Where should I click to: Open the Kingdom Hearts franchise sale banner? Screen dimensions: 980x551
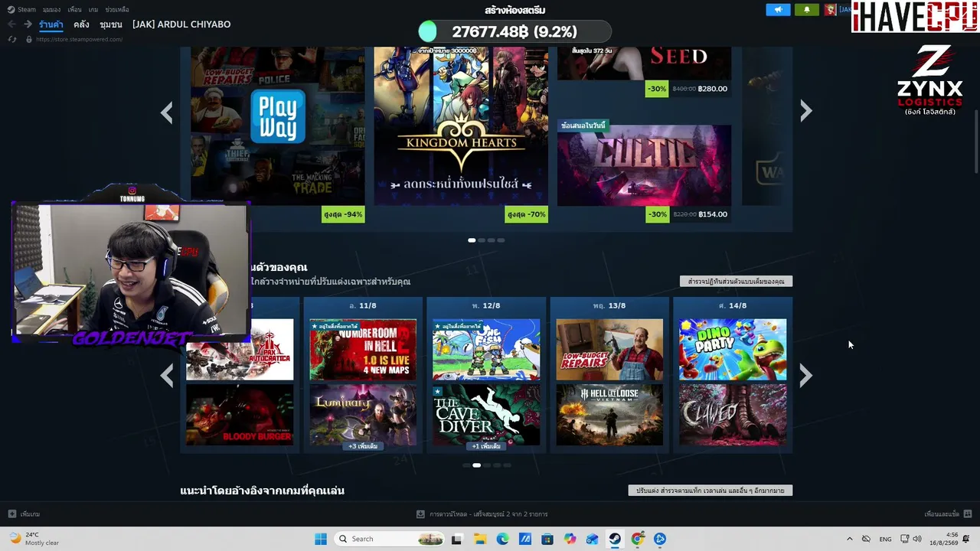click(461, 126)
